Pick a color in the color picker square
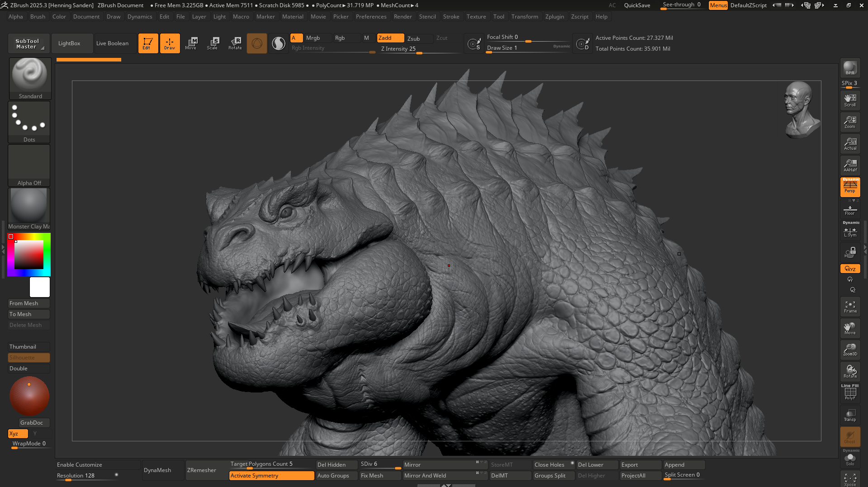Viewport: 868px width, 487px height. [x=29, y=255]
